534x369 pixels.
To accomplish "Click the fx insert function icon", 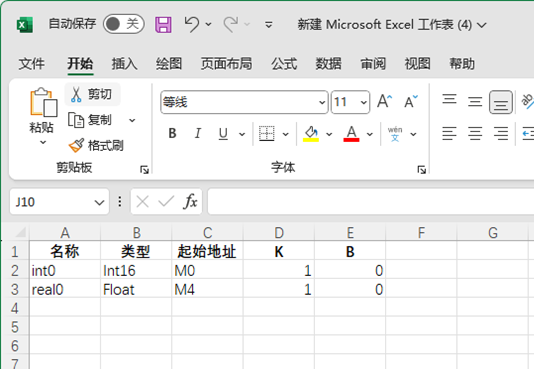I will [x=190, y=202].
